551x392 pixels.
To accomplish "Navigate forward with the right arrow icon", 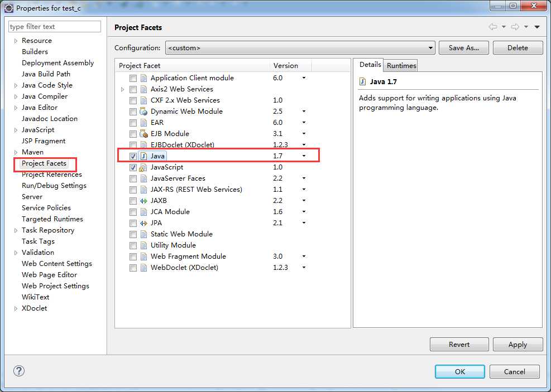I will (x=515, y=27).
